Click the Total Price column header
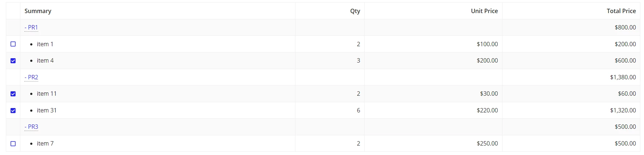Viewport: 644px width, 155px height. click(621, 11)
